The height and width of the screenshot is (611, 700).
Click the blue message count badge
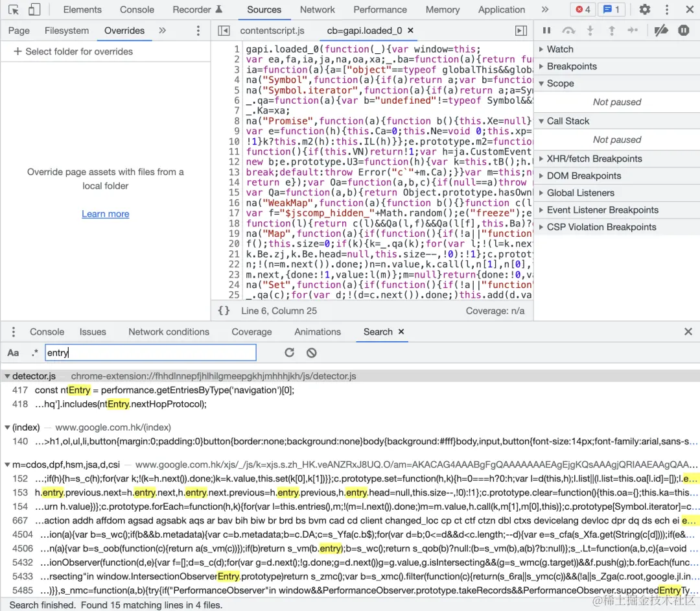point(612,9)
